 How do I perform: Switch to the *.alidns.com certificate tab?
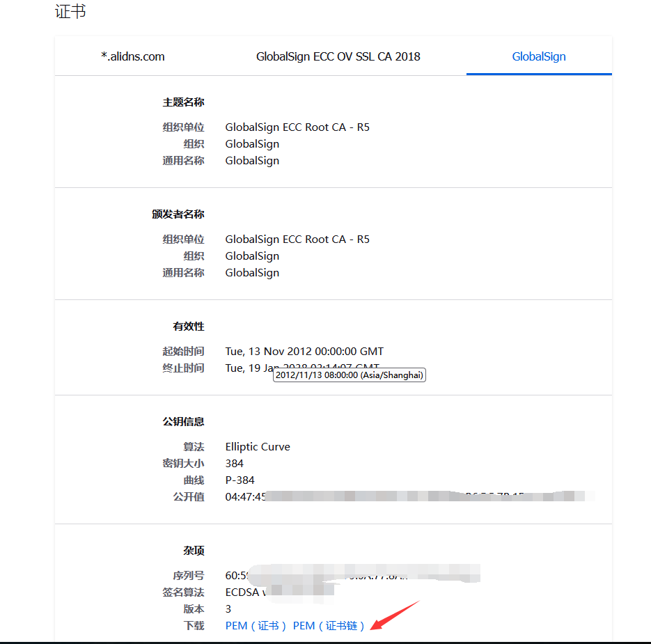pos(133,56)
